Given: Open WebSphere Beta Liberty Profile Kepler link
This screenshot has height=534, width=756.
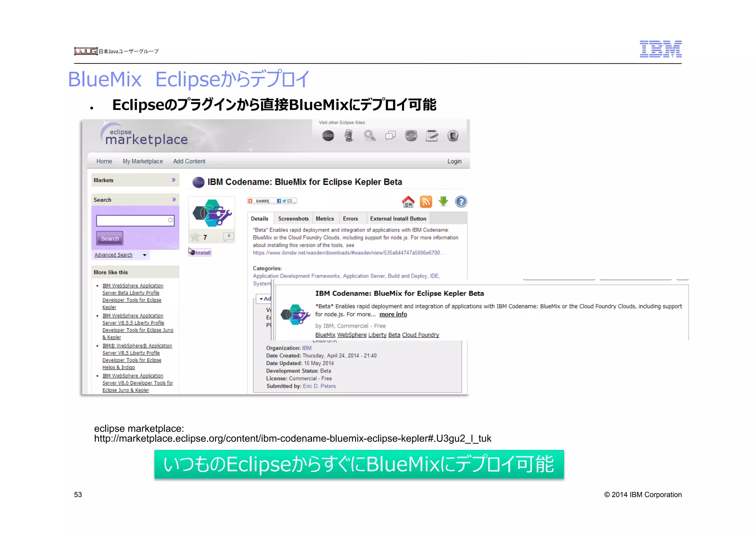Looking at the screenshot, I should (133, 296).
